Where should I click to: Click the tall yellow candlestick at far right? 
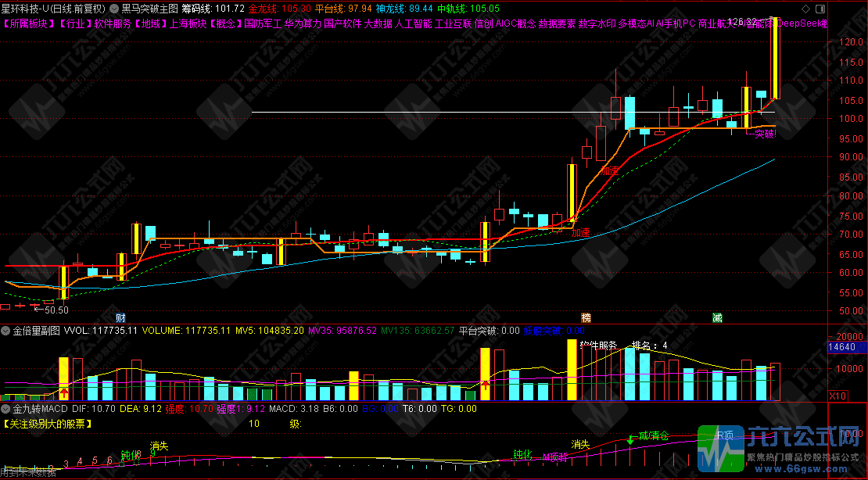(776, 59)
